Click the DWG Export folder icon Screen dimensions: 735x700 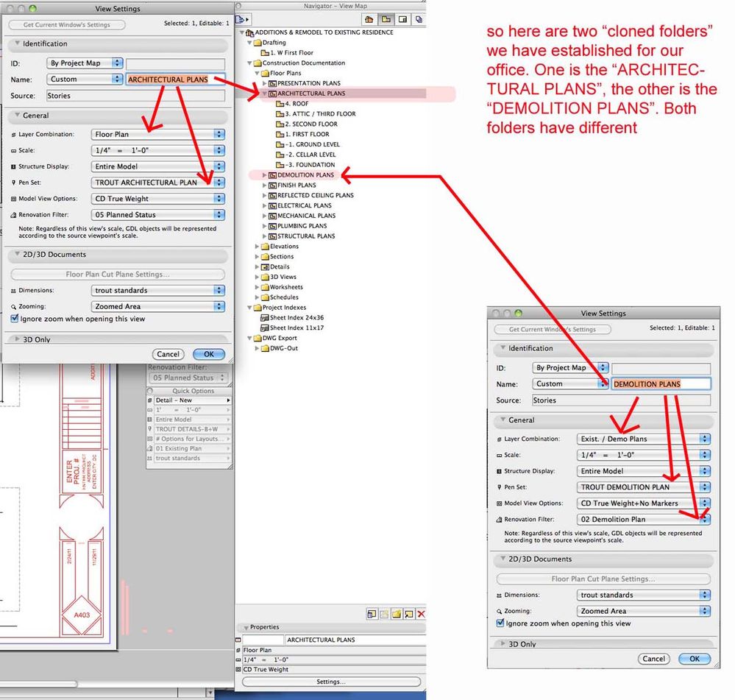[258, 338]
